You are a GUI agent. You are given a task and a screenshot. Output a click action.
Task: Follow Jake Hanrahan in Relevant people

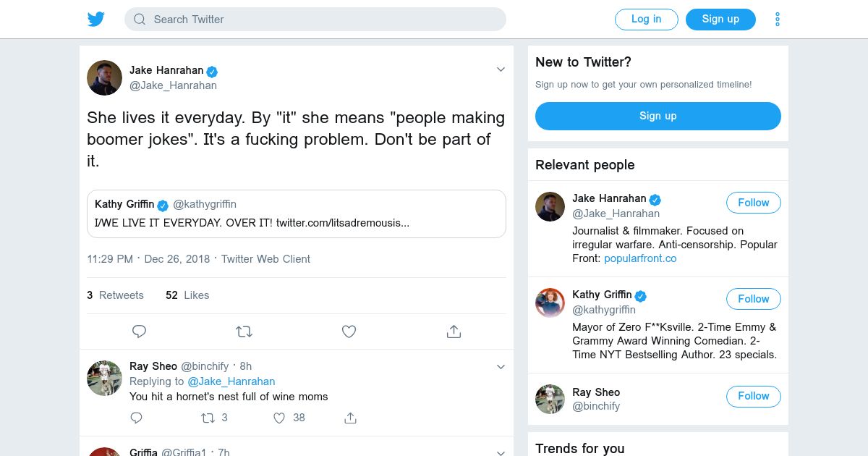coord(753,203)
